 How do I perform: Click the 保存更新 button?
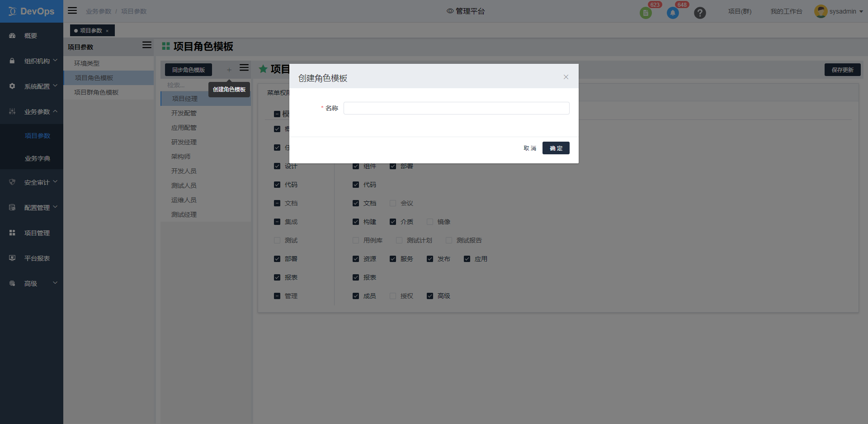click(843, 70)
